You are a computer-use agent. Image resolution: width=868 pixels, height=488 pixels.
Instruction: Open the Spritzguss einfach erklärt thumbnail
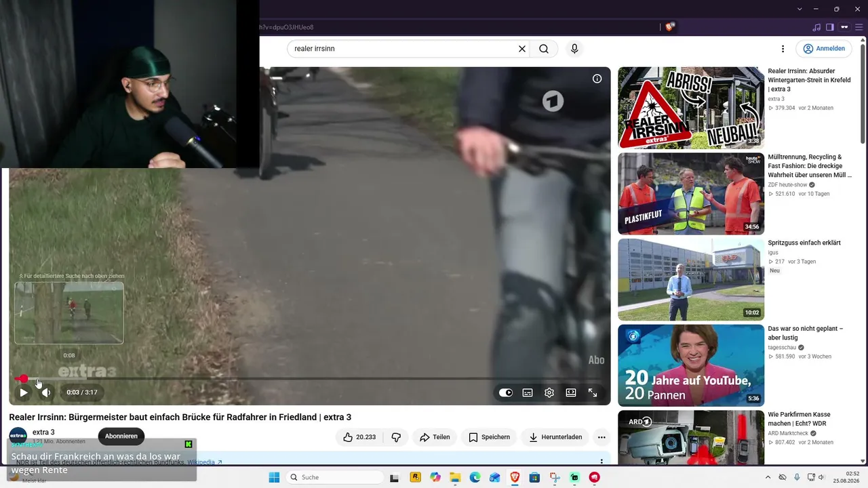tap(691, 279)
